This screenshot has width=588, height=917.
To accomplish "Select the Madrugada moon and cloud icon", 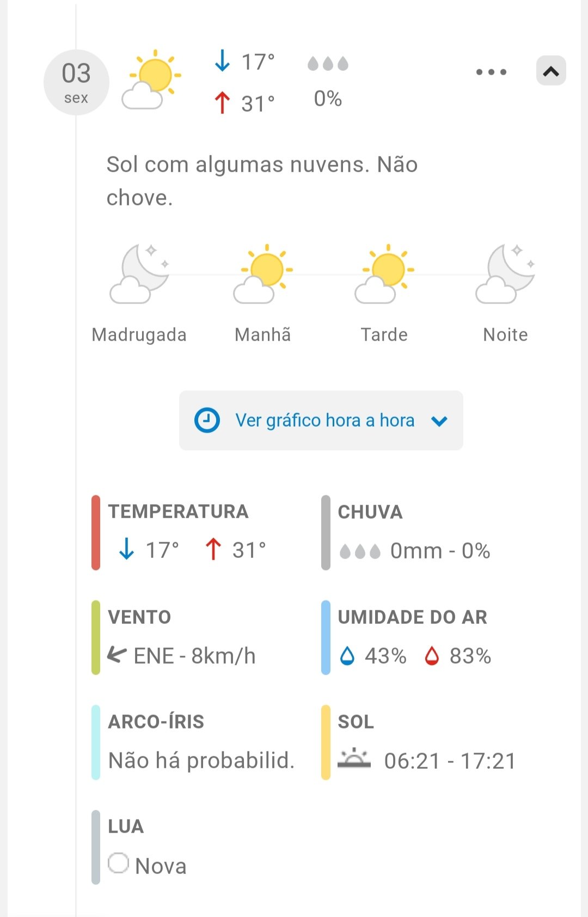I will (x=139, y=274).
